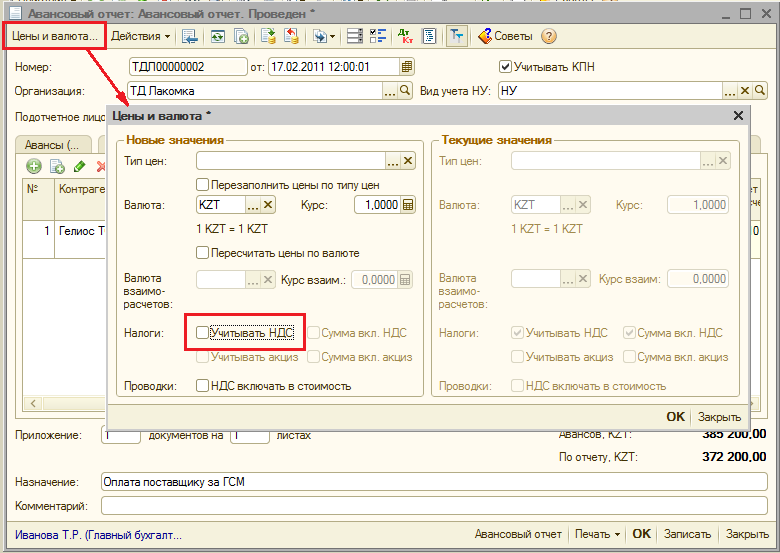Check НДС включать в стоимость option
Screen dimensions: 780x553
[202, 385]
